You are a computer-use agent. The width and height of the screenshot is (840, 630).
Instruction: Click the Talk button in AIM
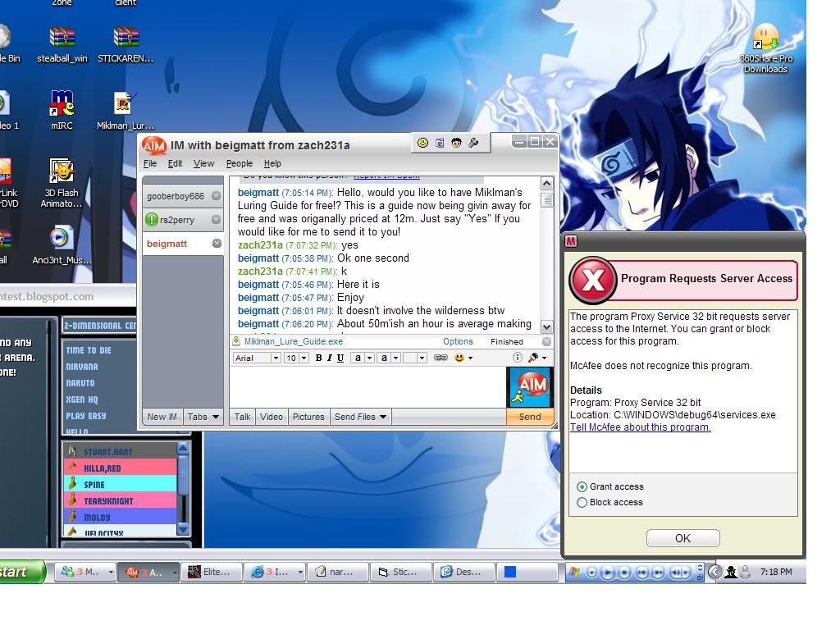[242, 417]
